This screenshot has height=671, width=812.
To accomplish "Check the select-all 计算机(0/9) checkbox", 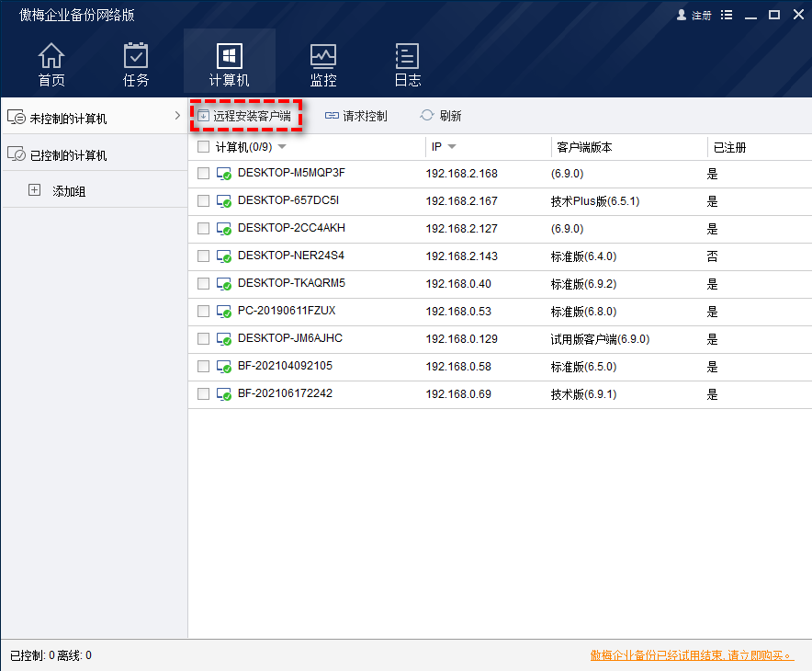I will pos(204,147).
